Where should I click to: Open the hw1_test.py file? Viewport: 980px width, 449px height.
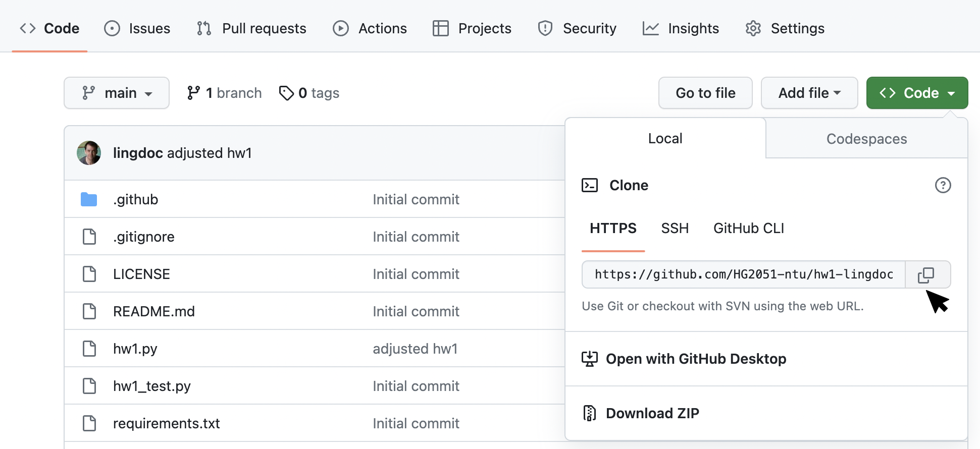pyautogui.click(x=152, y=386)
